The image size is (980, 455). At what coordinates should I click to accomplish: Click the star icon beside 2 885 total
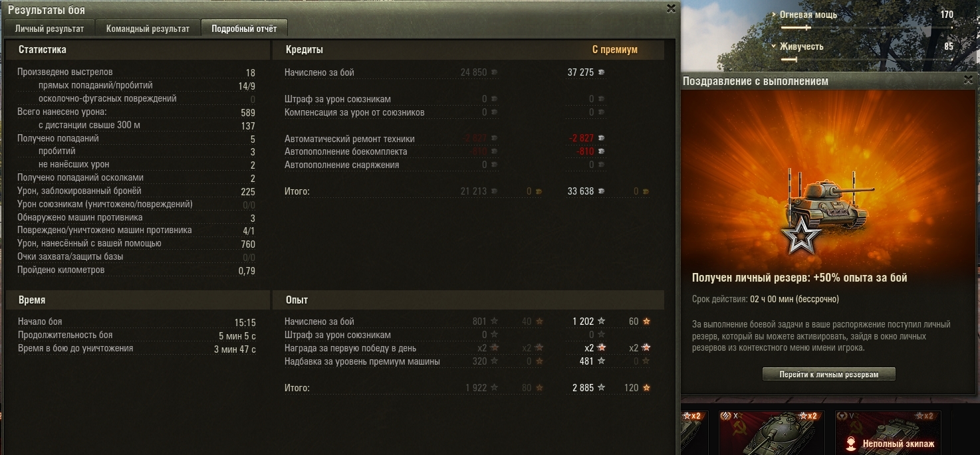(602, 388)
